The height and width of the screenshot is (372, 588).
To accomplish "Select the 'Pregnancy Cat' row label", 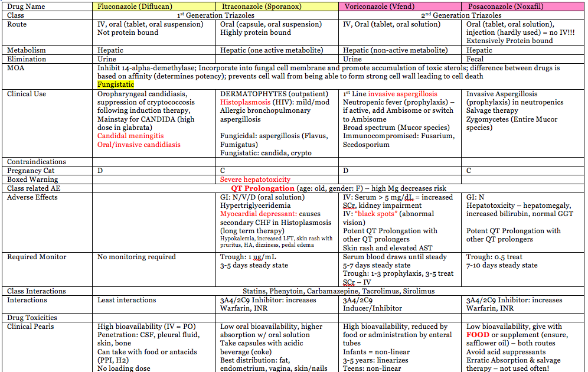I will coord(31,171).
